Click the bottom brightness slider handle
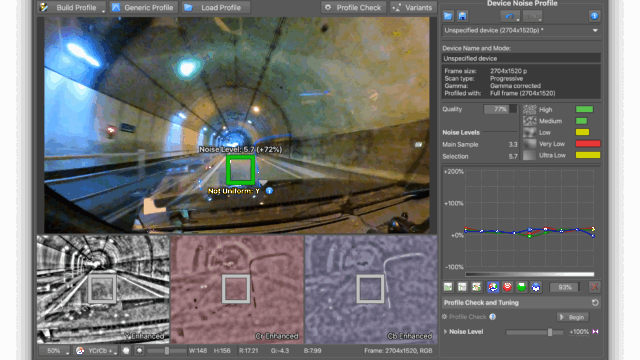The width and height of the screenshot is (640, 360). [x=167, y=351]
